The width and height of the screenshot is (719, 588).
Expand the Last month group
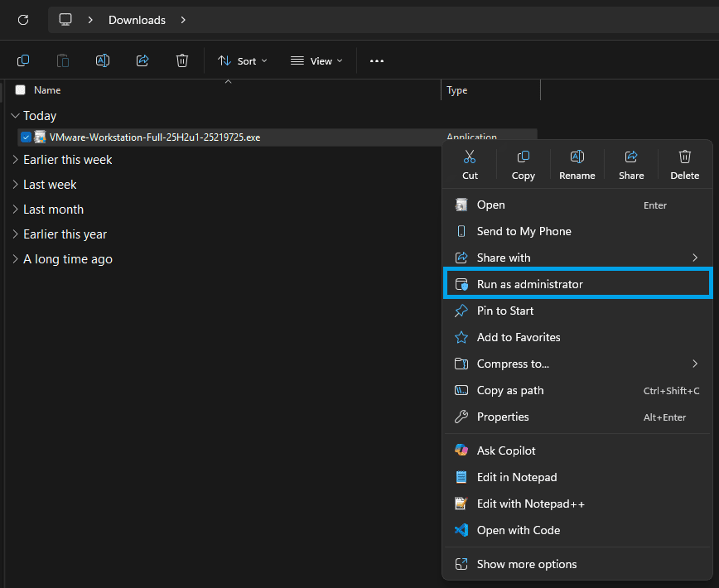[15, 210]
